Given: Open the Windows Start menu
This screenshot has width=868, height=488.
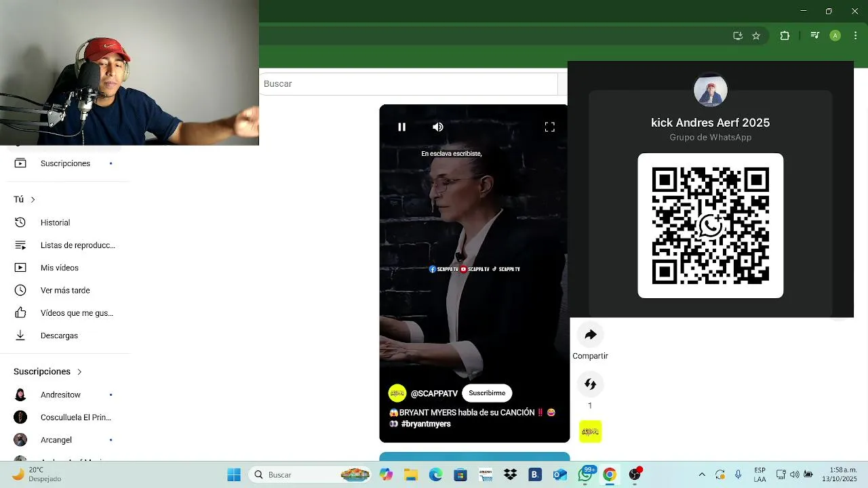Looking at the screenshot, I should [x=234, y=474].
